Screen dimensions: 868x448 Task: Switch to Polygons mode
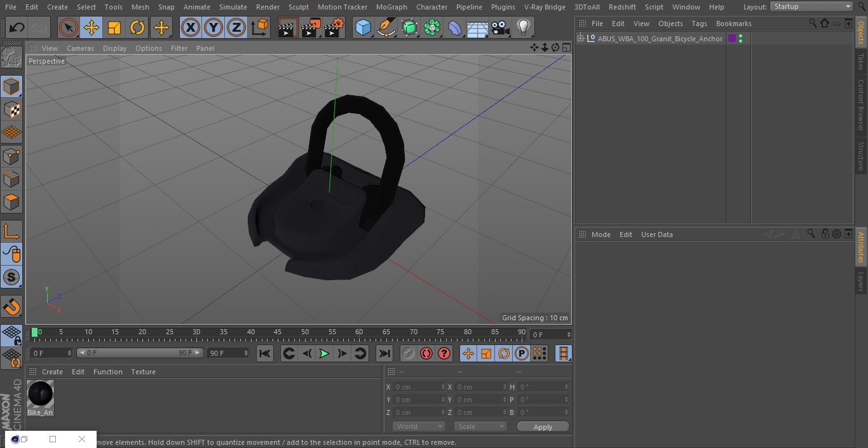11,203
